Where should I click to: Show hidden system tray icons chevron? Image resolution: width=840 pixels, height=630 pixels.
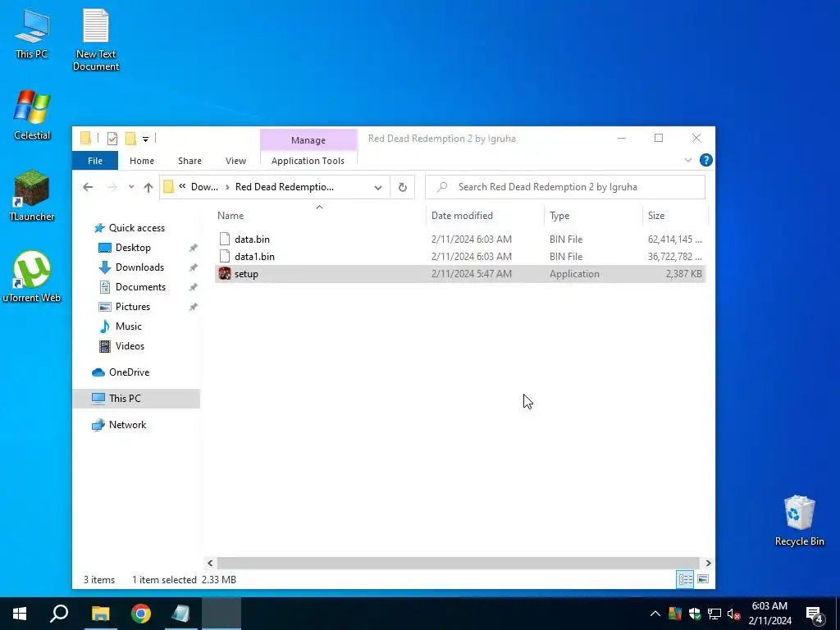(655, 614)
